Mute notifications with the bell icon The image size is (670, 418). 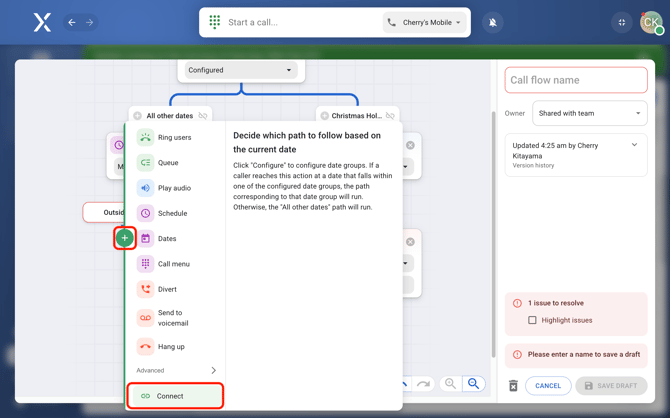[x=493, y=22]
